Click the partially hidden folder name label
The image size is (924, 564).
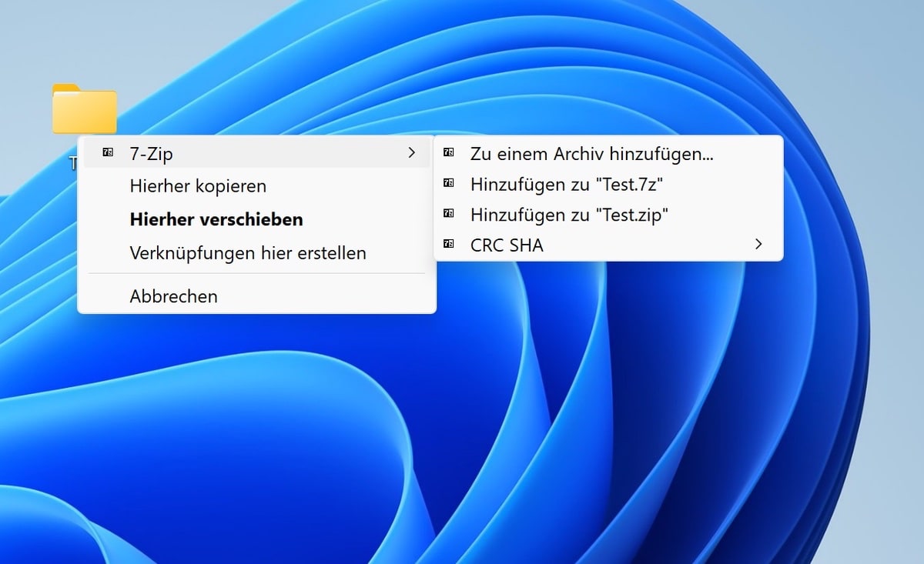click(74, 163)
